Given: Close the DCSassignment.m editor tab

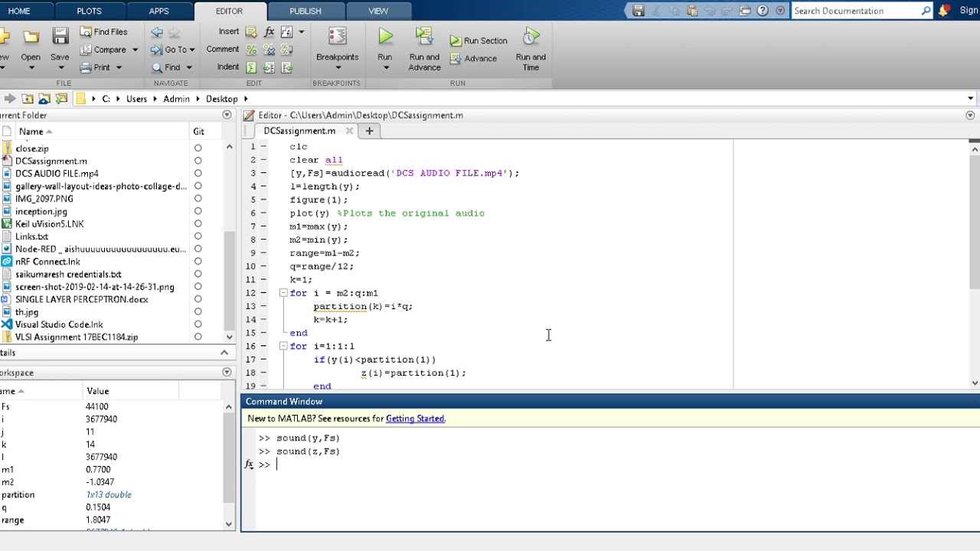Looking at the screenshot, I should point(349,131).
